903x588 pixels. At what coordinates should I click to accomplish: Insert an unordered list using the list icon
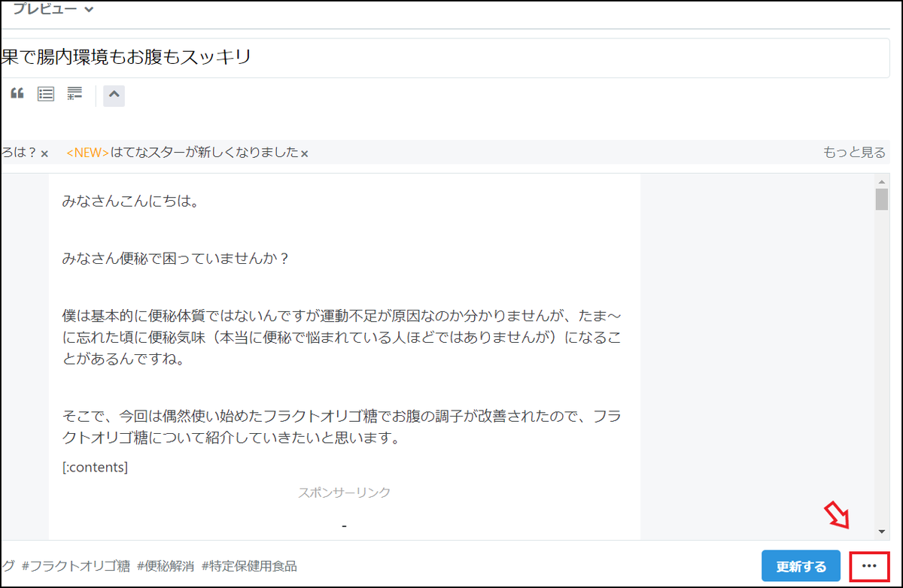tap(45, 93)
